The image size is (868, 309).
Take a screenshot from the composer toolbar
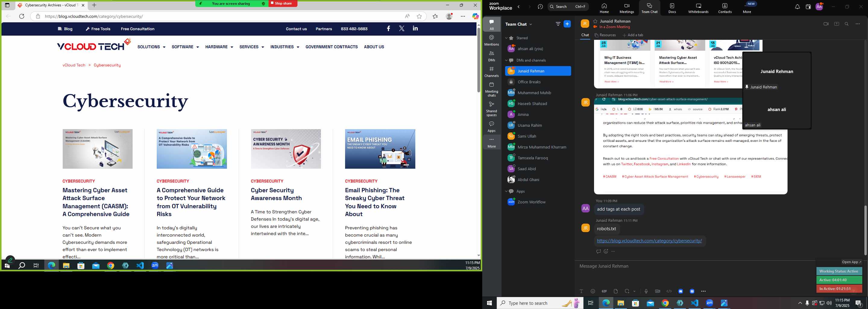pos(627,291)
